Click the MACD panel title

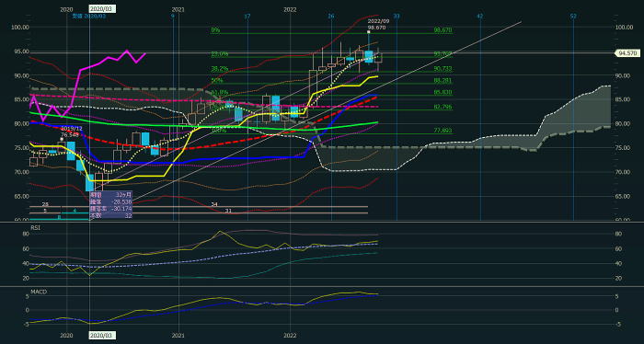point(39,292)
